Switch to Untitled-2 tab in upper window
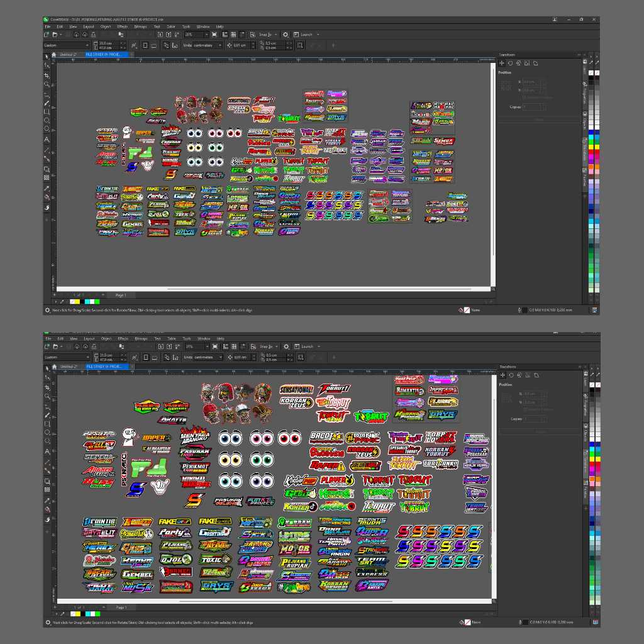This screenshot has height=644, width=644. 69,54
